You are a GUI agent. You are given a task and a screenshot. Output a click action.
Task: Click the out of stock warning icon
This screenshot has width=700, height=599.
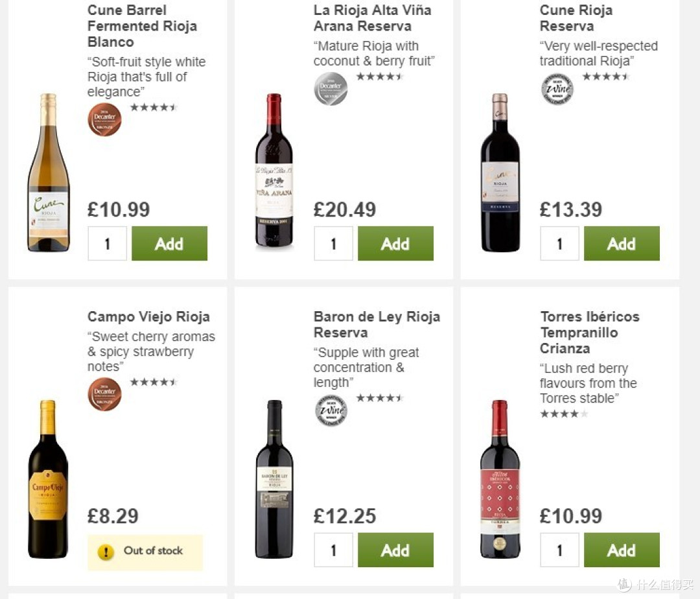(x=106, y=552)
